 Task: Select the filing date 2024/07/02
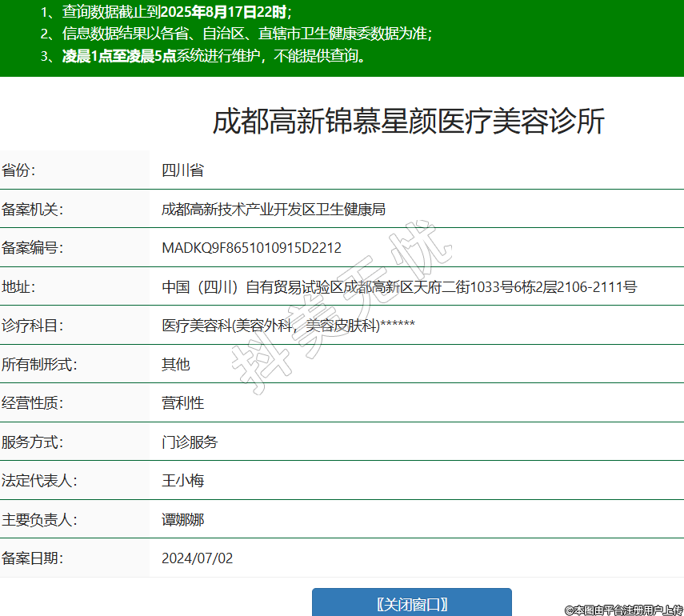(197, 558)
